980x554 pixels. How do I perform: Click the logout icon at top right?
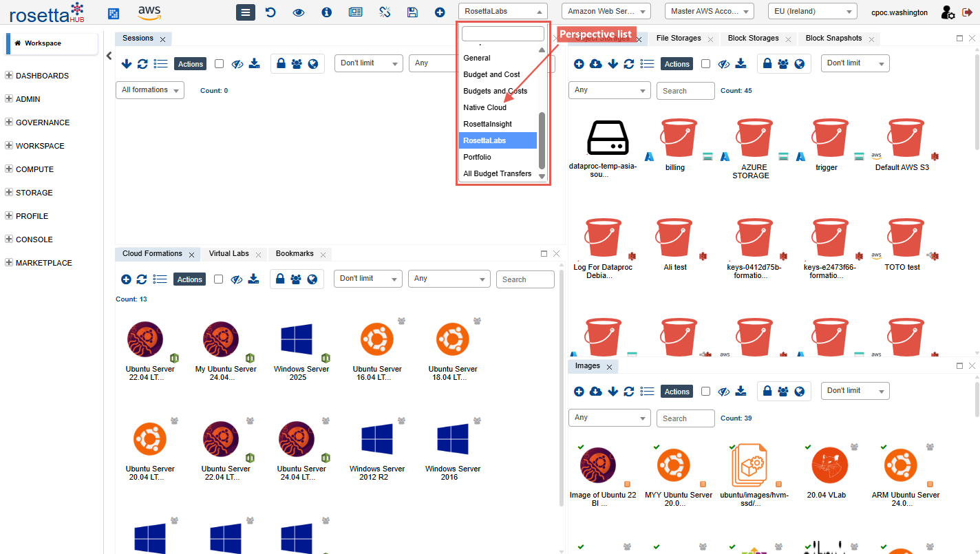point(967,12)
